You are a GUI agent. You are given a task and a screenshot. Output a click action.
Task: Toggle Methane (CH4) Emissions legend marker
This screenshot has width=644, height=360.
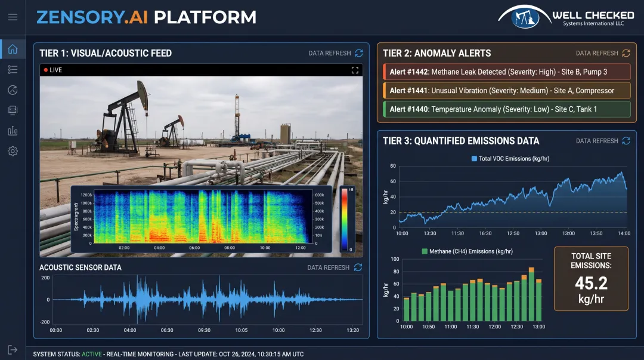(x=425, y=251)
